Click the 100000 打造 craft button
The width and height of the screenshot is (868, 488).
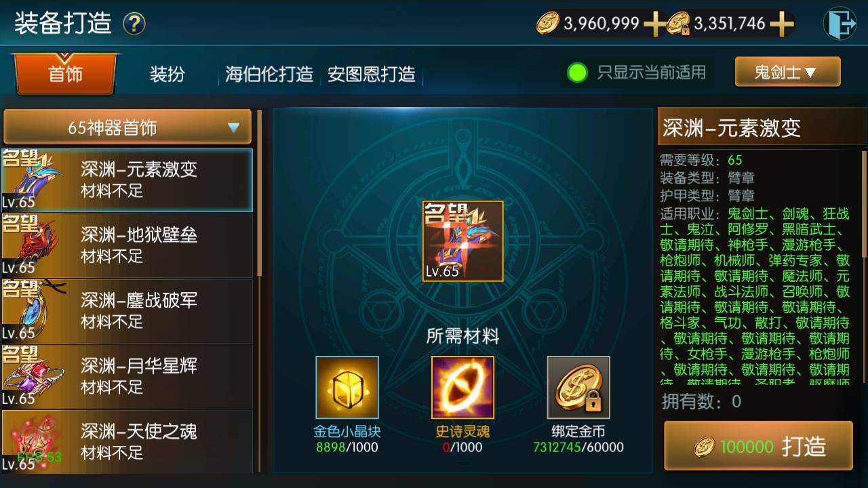pos(758,446)
